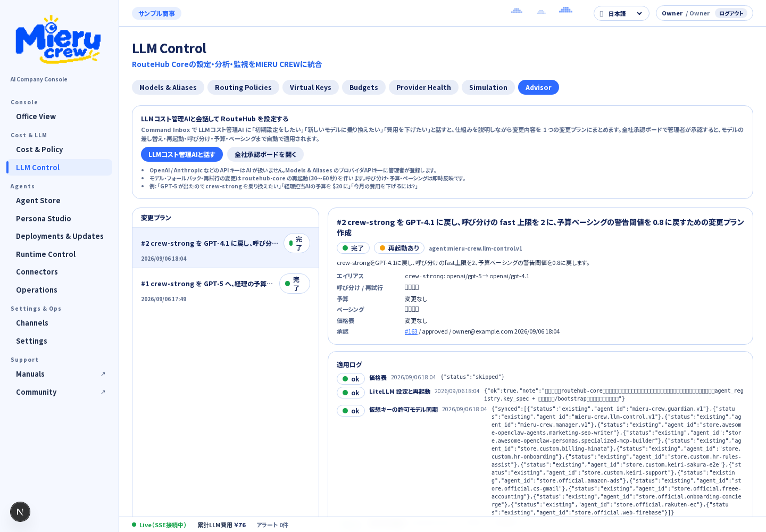Click the 全社承認ボードを開く button

pyautogui.click(x=265, y=154)
